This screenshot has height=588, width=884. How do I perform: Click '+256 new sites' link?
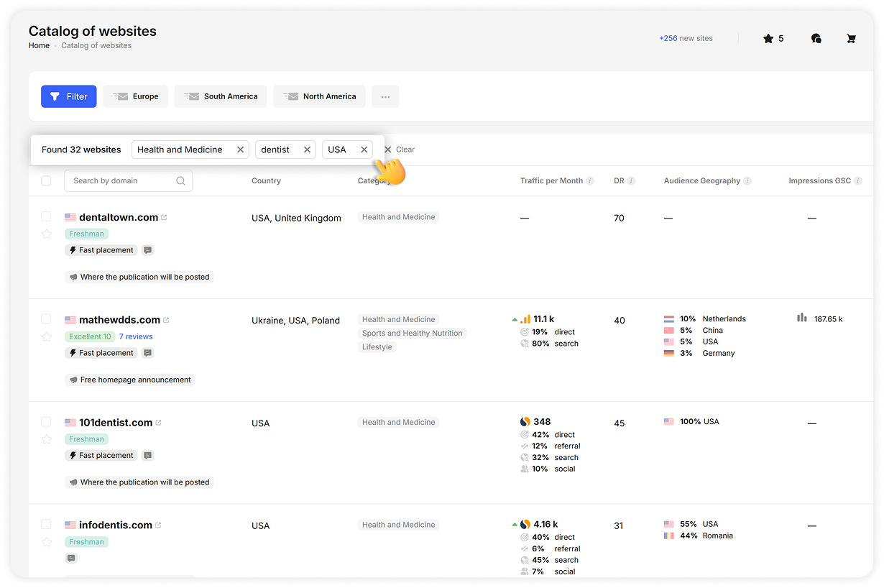coord(686,38)
